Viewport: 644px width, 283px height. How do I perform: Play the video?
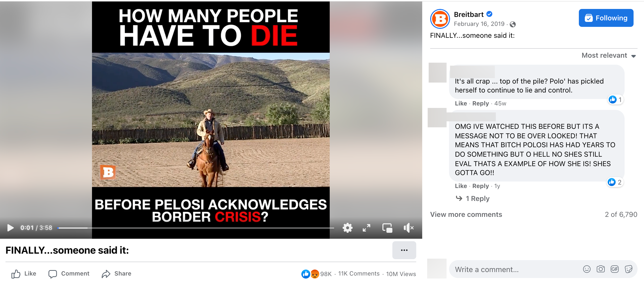click(x=10, y=228)
